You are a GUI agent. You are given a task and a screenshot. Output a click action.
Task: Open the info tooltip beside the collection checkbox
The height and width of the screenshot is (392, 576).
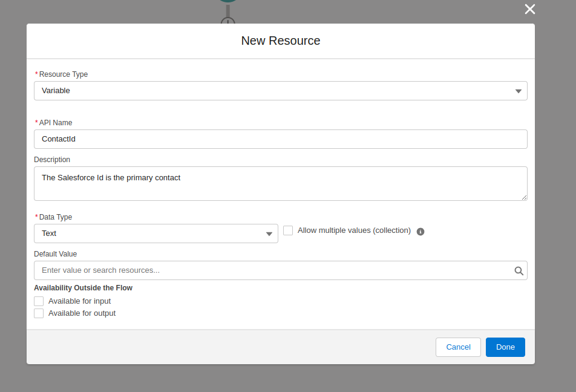coord(421,231)
